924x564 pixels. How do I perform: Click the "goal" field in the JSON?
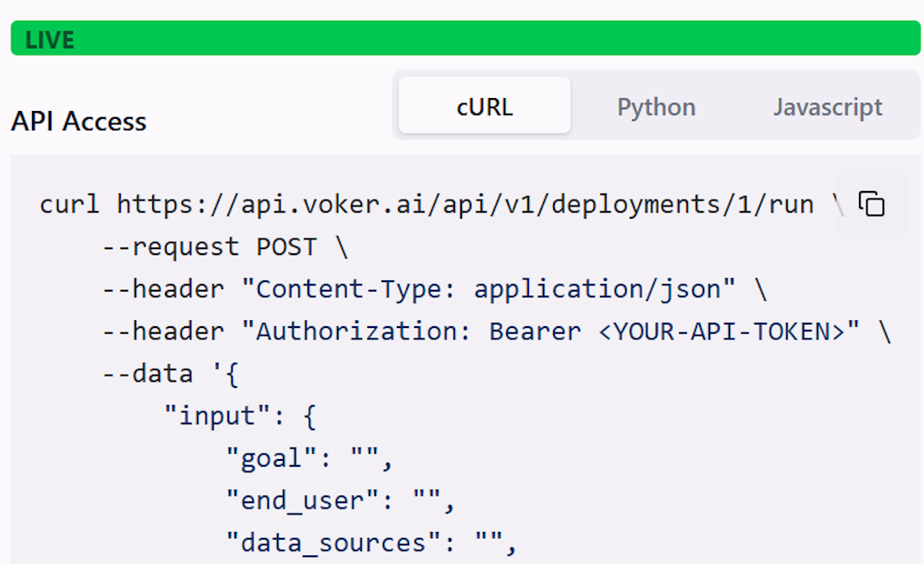tap(271, 458)
